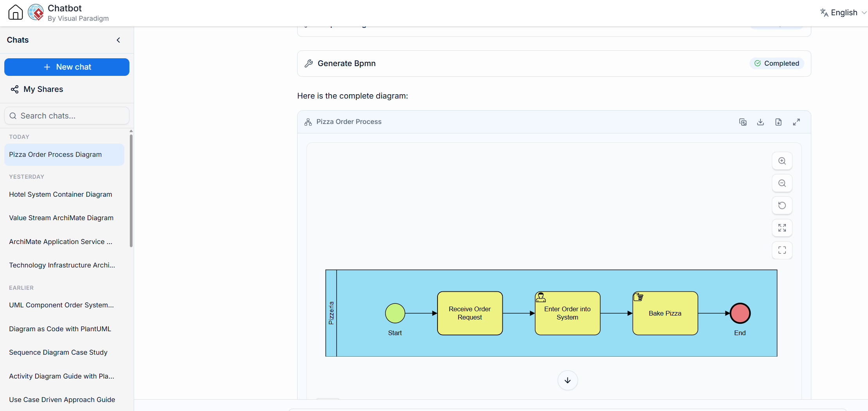The height and width of the screenshot is (411, 868).
Task: Click the Generate Bpmn wrench icon
Action: (x=308, y=63)
